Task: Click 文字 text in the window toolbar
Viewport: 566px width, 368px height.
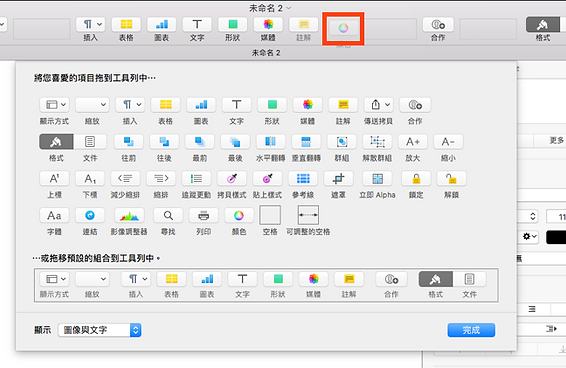Action: coord(197,25)
